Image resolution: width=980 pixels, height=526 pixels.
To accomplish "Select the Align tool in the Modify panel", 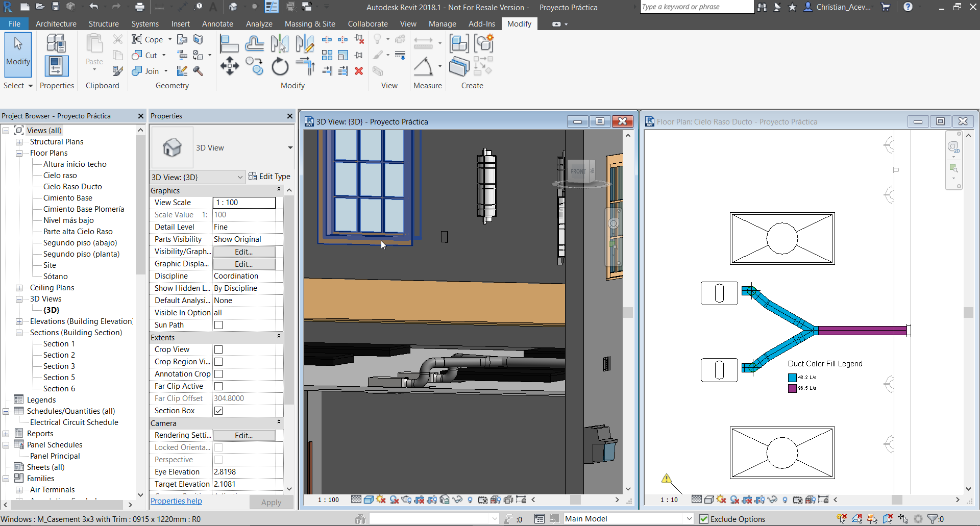I will click(x=229, y=43).
